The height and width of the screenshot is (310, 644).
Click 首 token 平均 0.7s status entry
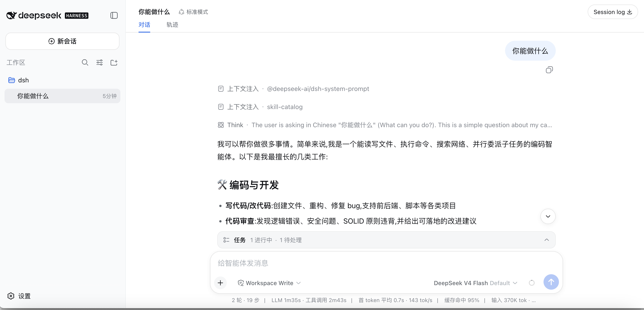(x=381, y=300)
